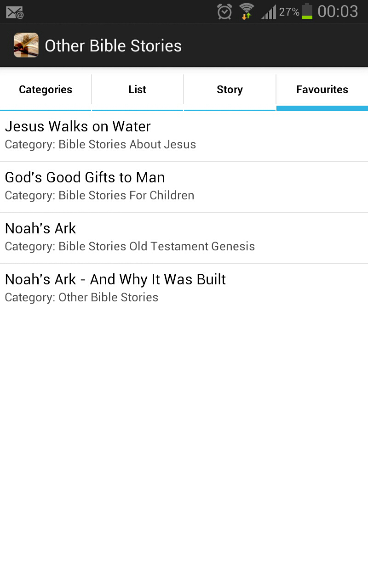This screenshot has height=588, width=368.
Task: Open God's Good Gifts to Man
Action: [x=85, y=177]
